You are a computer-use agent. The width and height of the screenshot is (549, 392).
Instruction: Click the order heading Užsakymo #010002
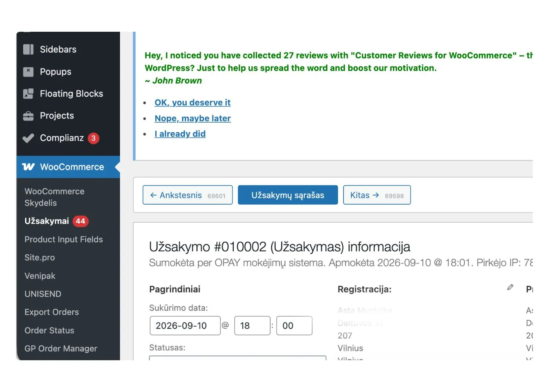pos(280,247)
